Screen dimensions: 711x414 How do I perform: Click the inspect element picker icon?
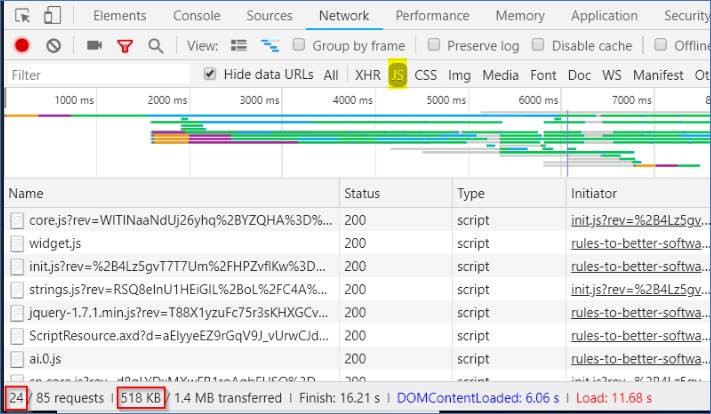(23, 16)
